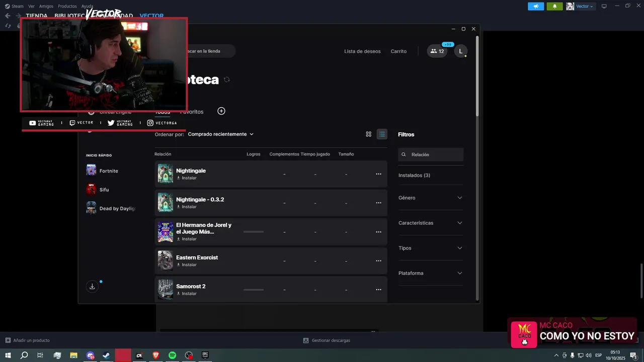The image size is (644, 362).
Task: Open Epic Games Launcher taskbar icon
Action: point(205,355)
